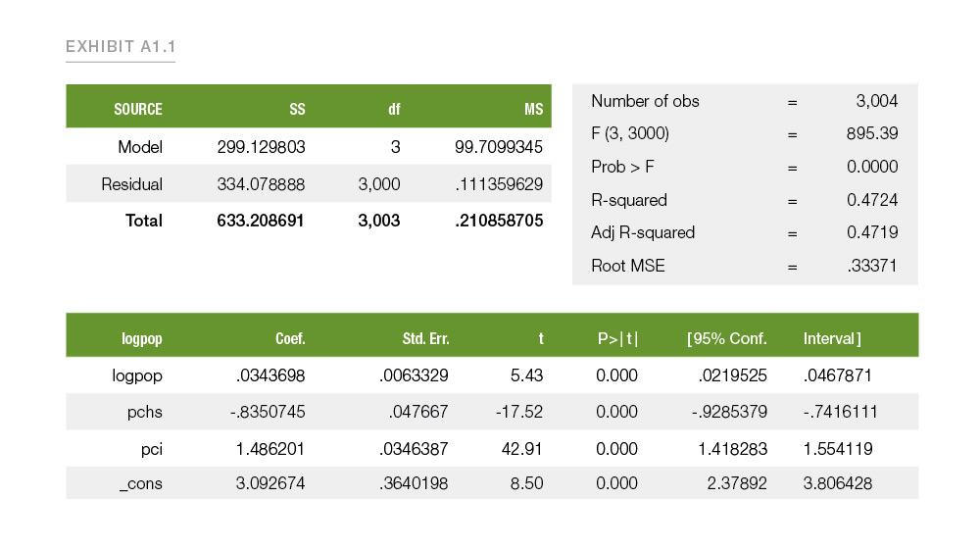Viewport: 980px width, 549px height.
Task: Select the logpop coefficient .0343698
Action: click(x=270, y=375)
